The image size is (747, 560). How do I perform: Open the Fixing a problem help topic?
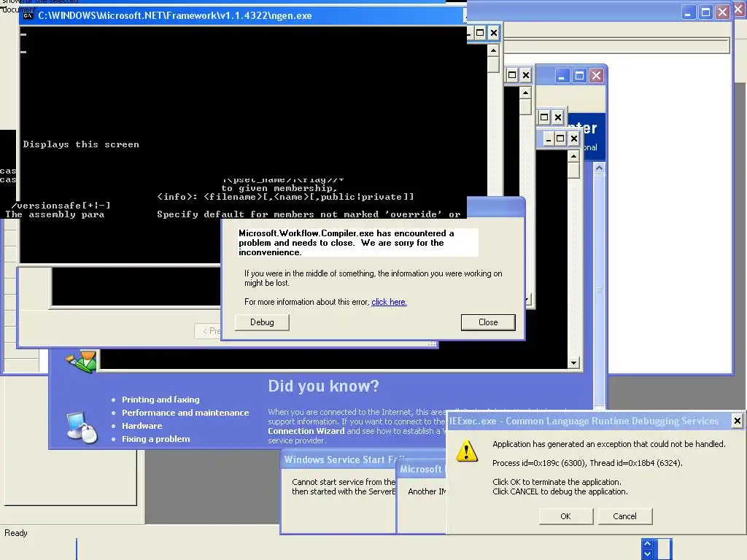click(x=156, y=439)
